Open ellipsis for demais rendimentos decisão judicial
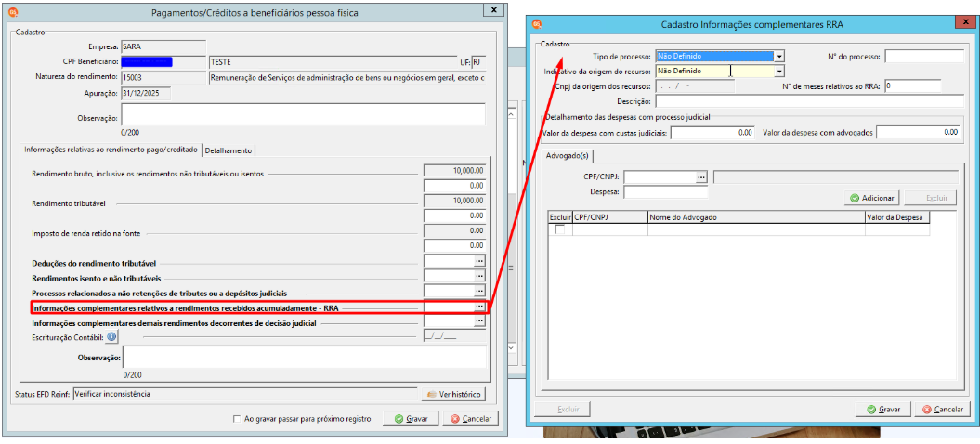 tap(479, 321)
